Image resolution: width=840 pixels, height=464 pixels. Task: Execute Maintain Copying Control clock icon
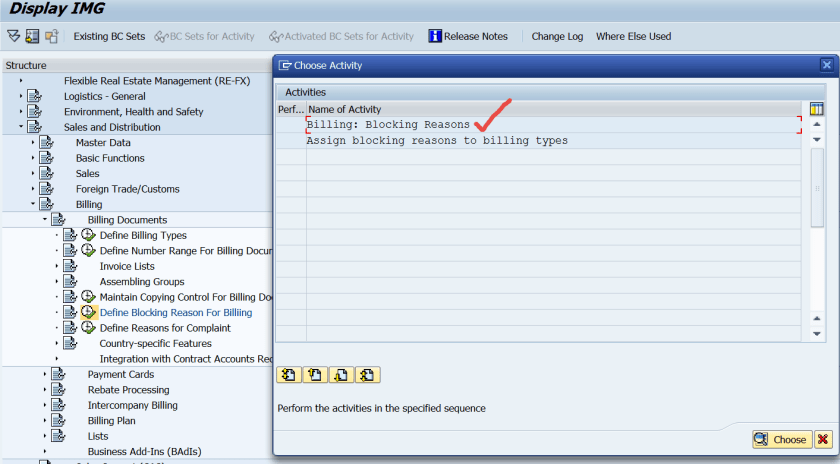[88, 297]
